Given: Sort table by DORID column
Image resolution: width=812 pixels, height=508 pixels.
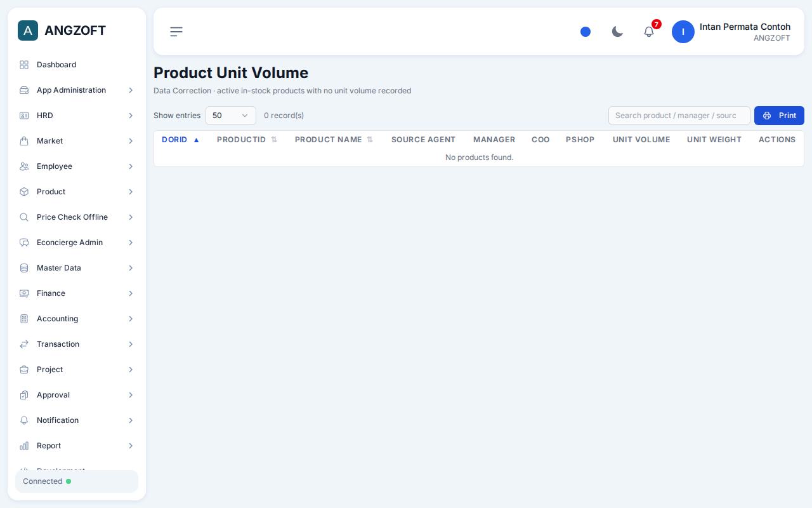Looking at the screenshot, I should [181, 140].
